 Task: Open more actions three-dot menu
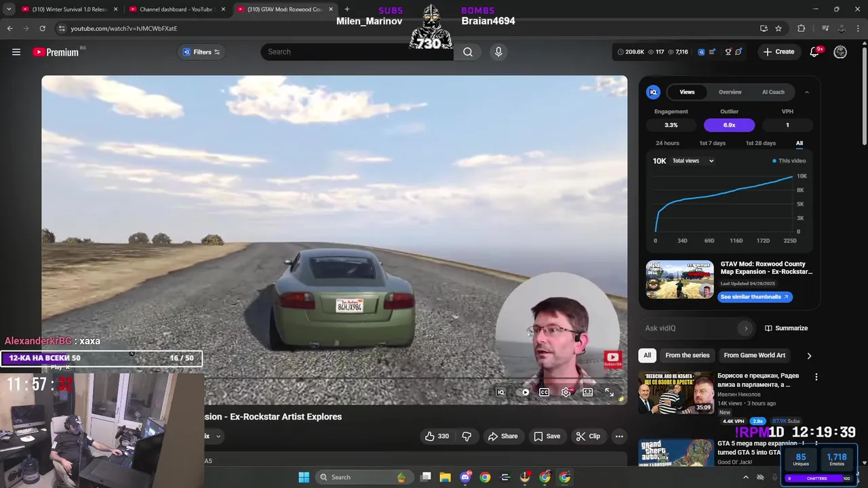coord(619,436)
